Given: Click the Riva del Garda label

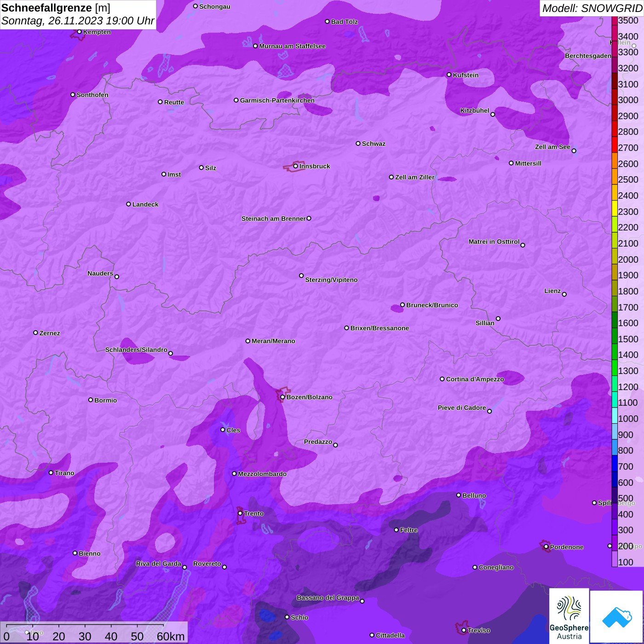Looking at the screenshot, I should pos(159,563).
